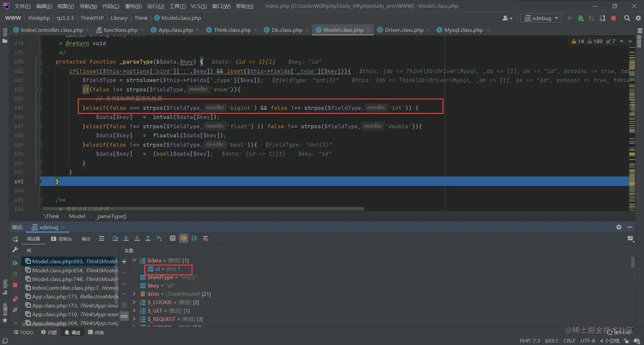This screenshot has width=644, height=345.
Task: Open the user account dropdown icon
Action: 507,18
